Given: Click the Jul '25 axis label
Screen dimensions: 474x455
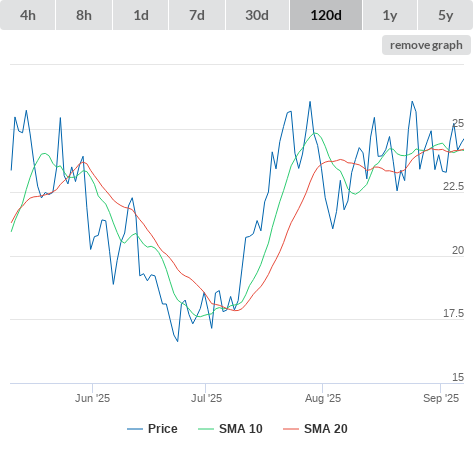Looking at the screenshot, I should tap(206, 398).
